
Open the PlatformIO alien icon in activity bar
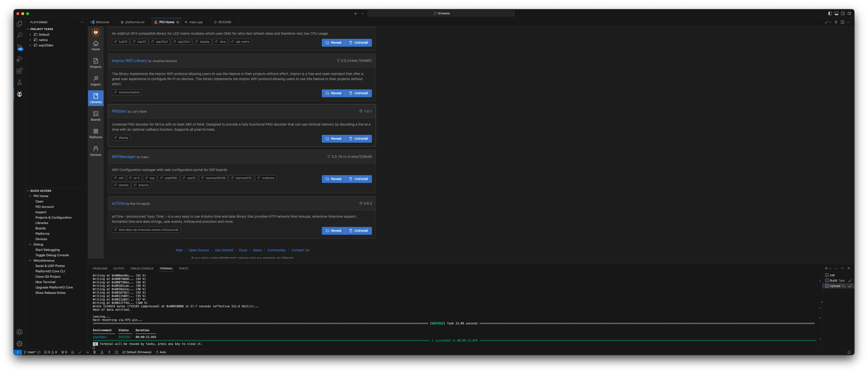(x=19, y=94)
